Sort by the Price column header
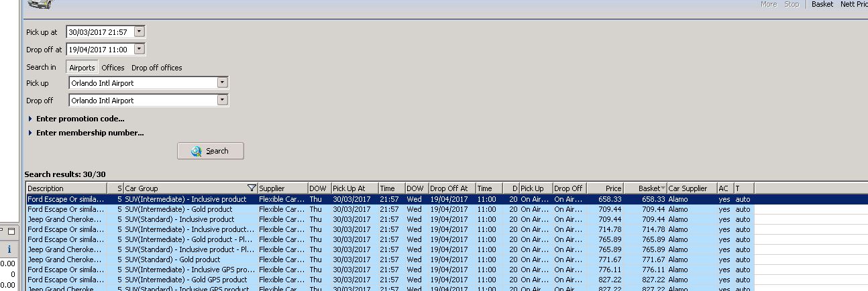The image size is (868, 291). (605, 188)
